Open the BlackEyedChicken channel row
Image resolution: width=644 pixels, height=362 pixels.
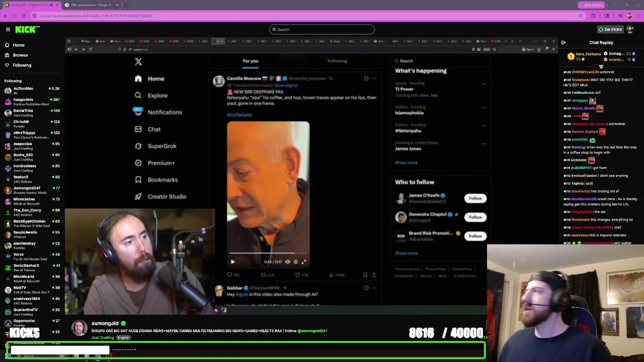[x=32, y=223]
